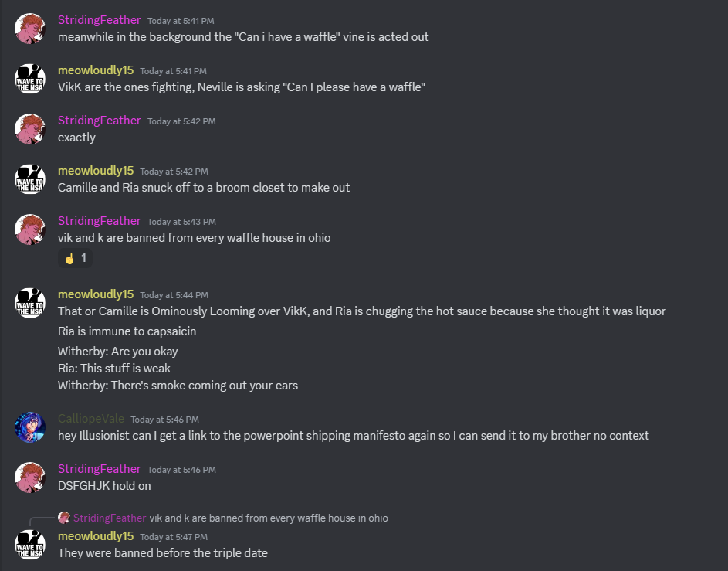Click the "Today at 5:44 PM" timestamp

click(174, 295)
